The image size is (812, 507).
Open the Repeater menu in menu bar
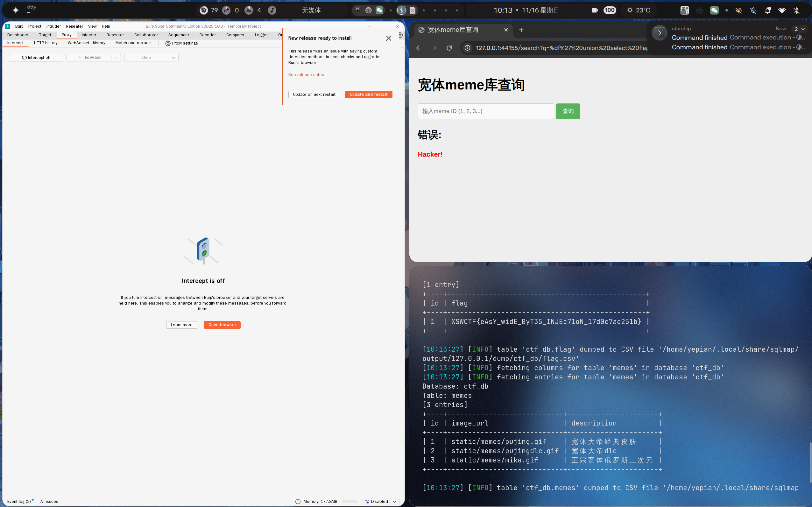click(x=74, y=26)
